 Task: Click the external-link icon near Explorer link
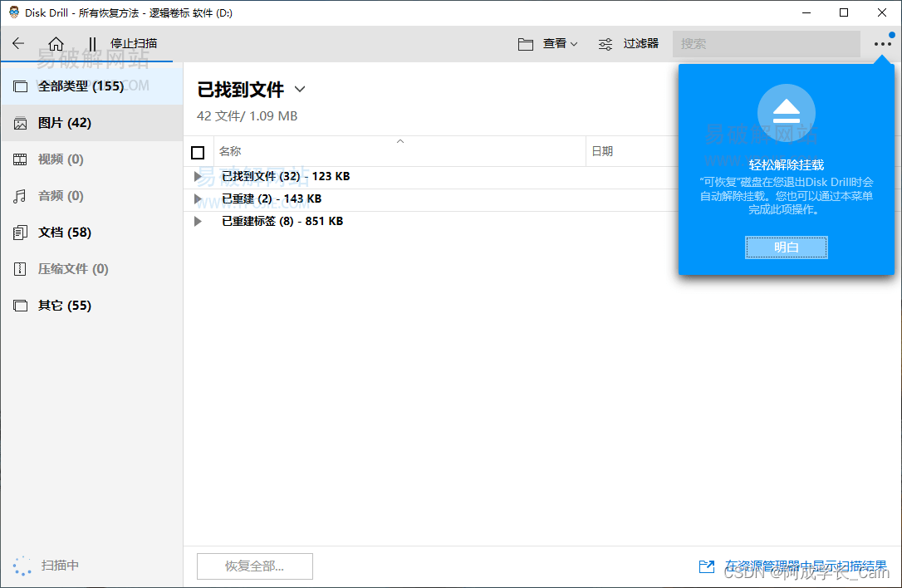pos(707,566)
